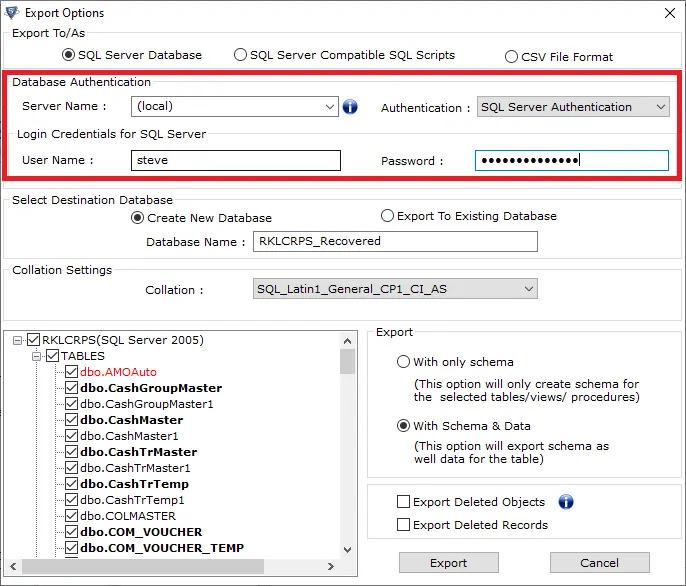Viewport: 686px width, 586px height.
Task: Select CSV File Format radio button
Action: [x=512, y=57]
